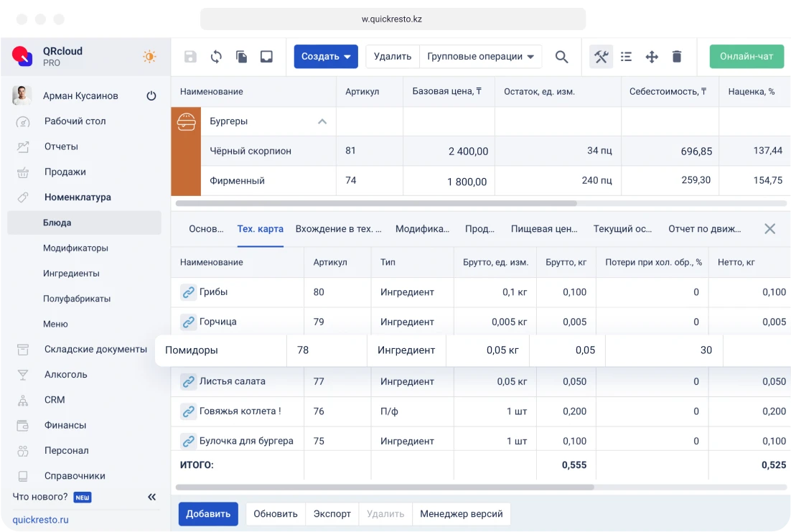Open the Онлайн-чат

coord(746,56)
